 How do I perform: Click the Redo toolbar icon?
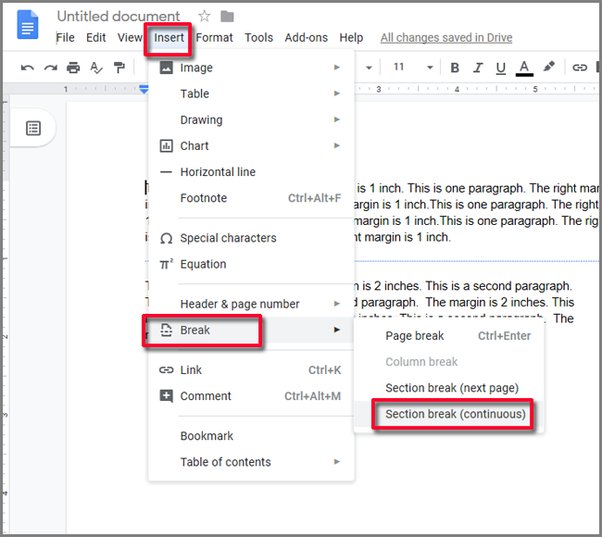pos(50,68)
